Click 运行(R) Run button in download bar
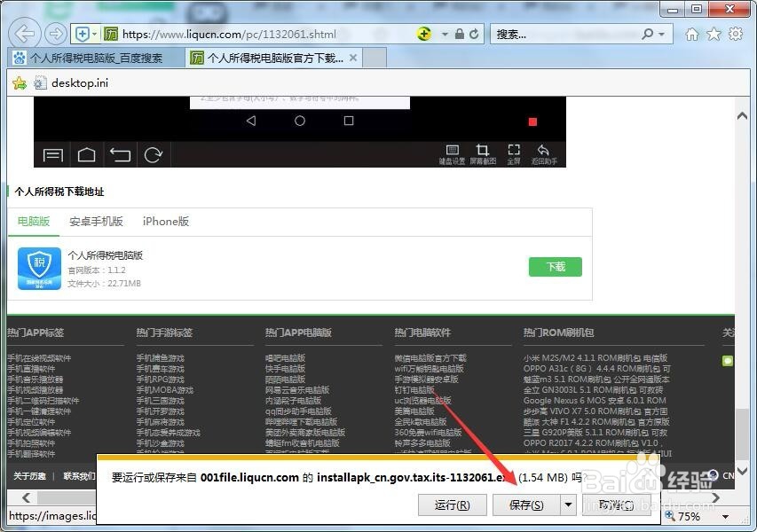The width and height of the screenshot is (757, 532). tap(453, 505)
